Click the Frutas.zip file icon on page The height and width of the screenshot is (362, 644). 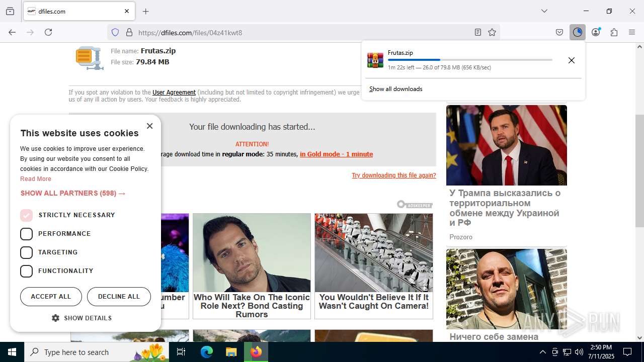point(90,58)
